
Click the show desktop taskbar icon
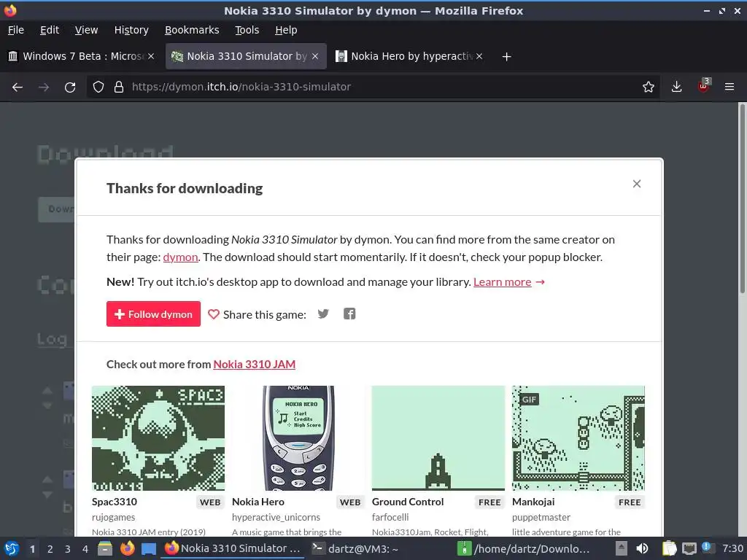point(149,549)
